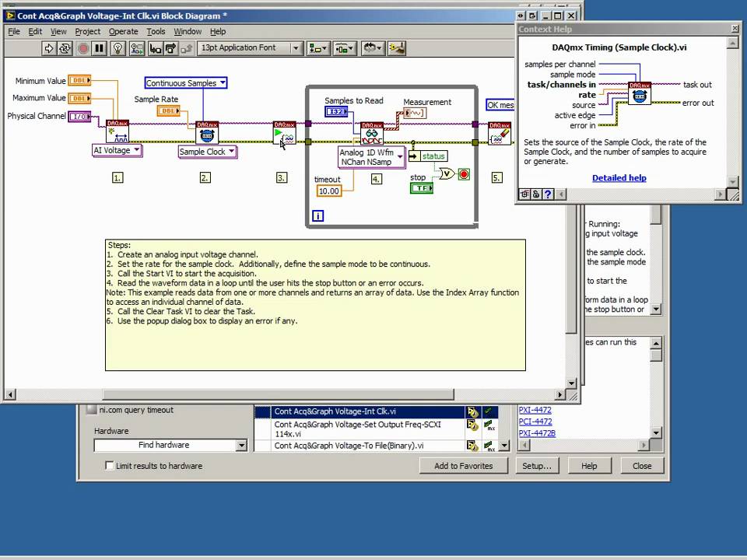747x560 pixels.
Task: Click the Add to Favorites button
Action: point(464,466)
